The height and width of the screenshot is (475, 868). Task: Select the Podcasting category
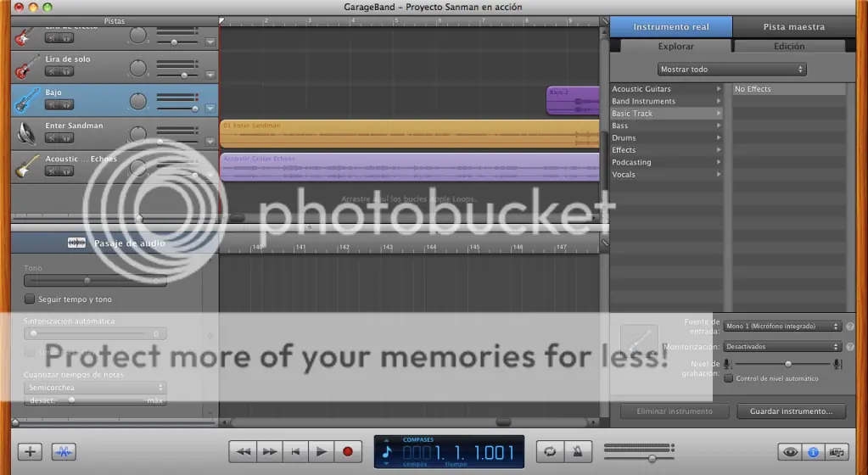tap(667, 162)
